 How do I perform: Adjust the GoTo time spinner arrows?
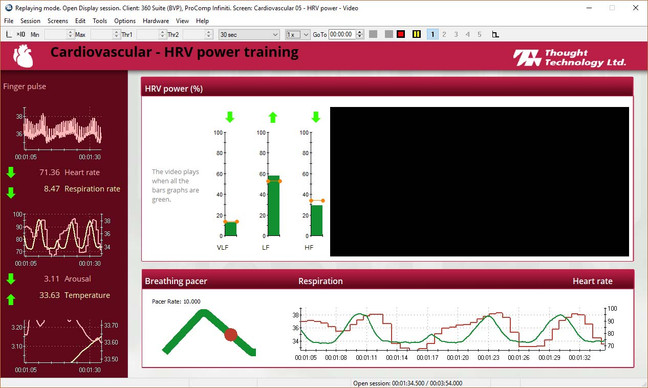(360, 34)
